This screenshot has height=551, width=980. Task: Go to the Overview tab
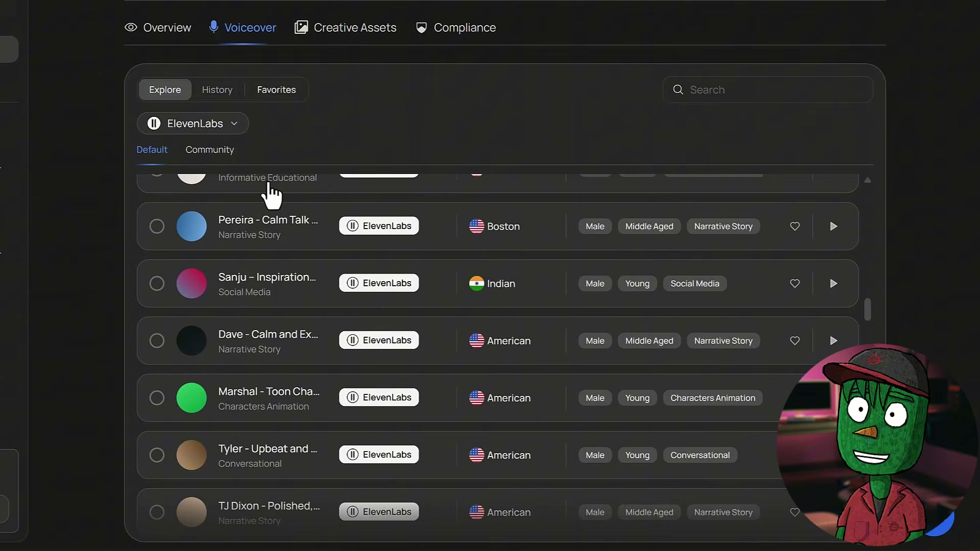coord(158,28)
